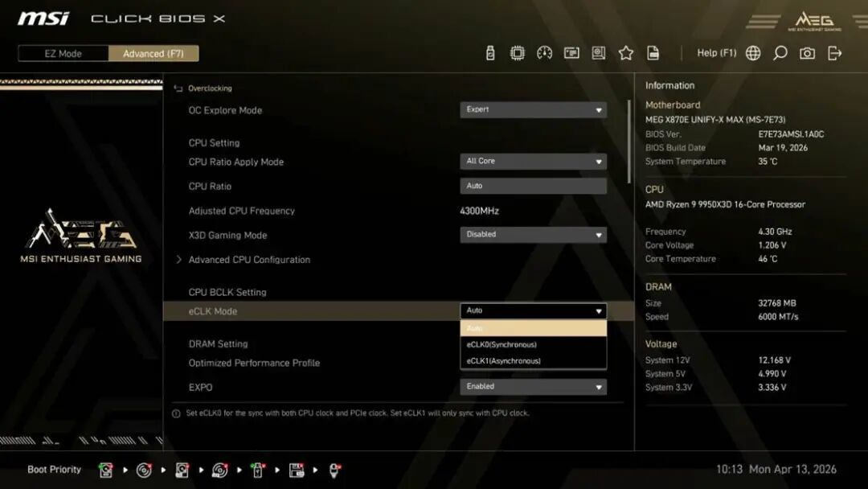Open the search magnifier icon

780,53
